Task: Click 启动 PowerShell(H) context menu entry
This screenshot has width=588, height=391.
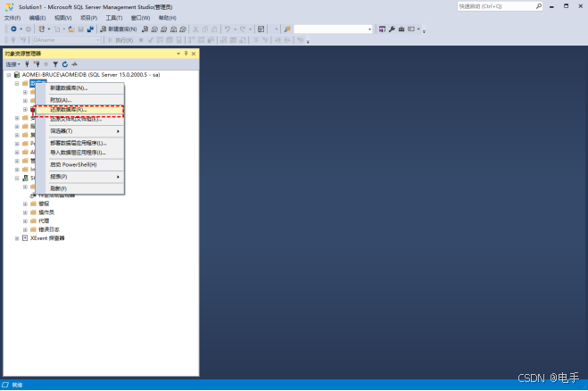Action: (73, 164)
